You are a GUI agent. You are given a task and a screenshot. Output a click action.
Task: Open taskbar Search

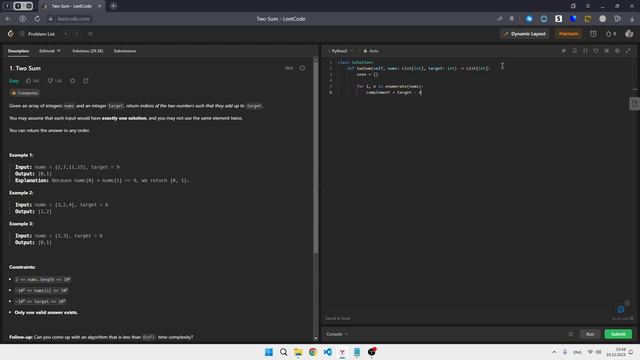283,352
